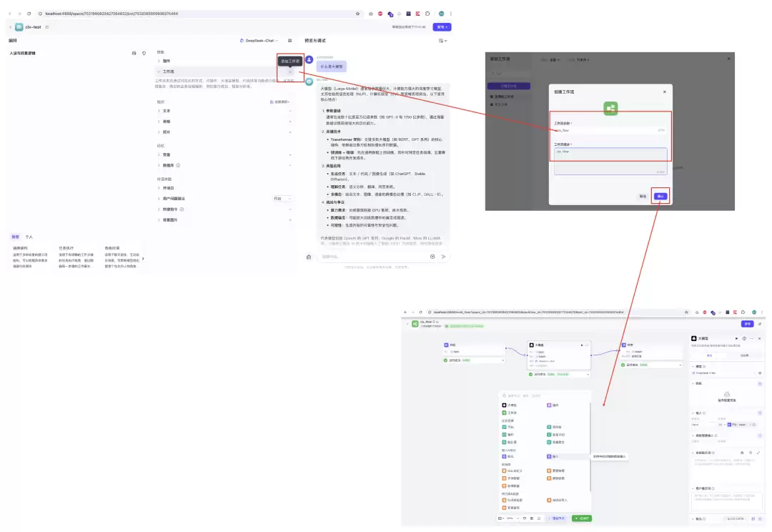The height and width of the screenshot is (532, 772).
Task: Click the clear-chat broom icon beside input
Action: [309, 257]
